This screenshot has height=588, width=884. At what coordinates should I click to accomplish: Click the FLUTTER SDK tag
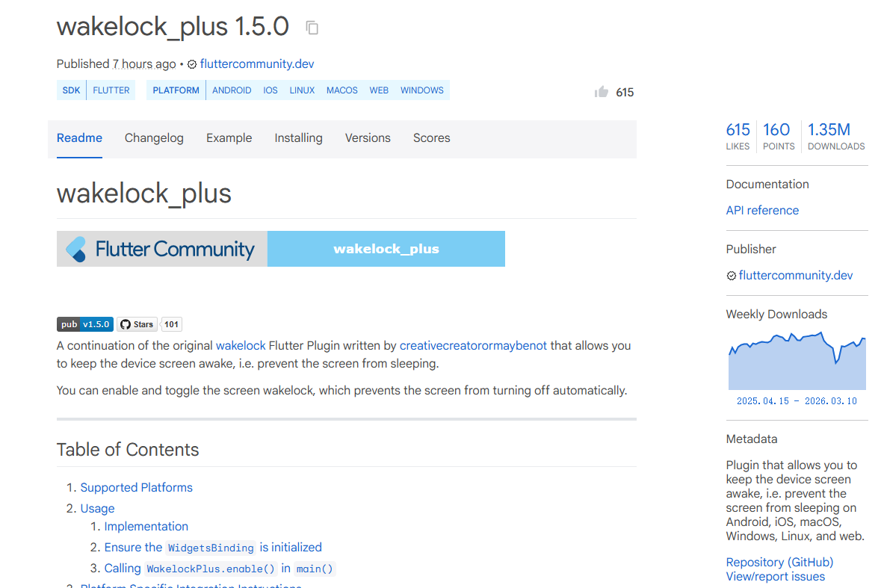111,90
